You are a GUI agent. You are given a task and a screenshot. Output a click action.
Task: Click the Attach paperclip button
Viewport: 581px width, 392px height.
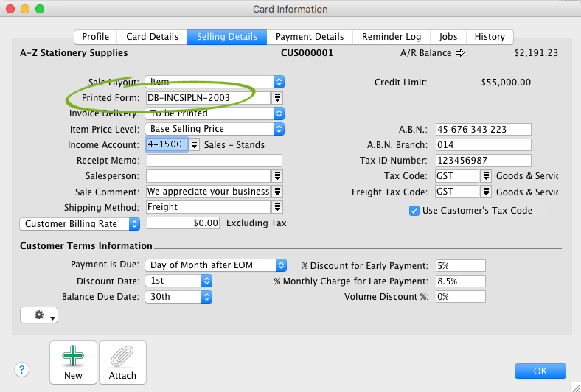click(122, 363)
